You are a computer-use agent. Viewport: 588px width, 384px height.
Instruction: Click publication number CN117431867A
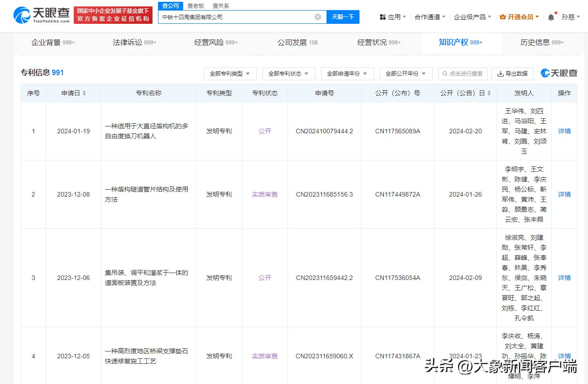tap(397, 356)
